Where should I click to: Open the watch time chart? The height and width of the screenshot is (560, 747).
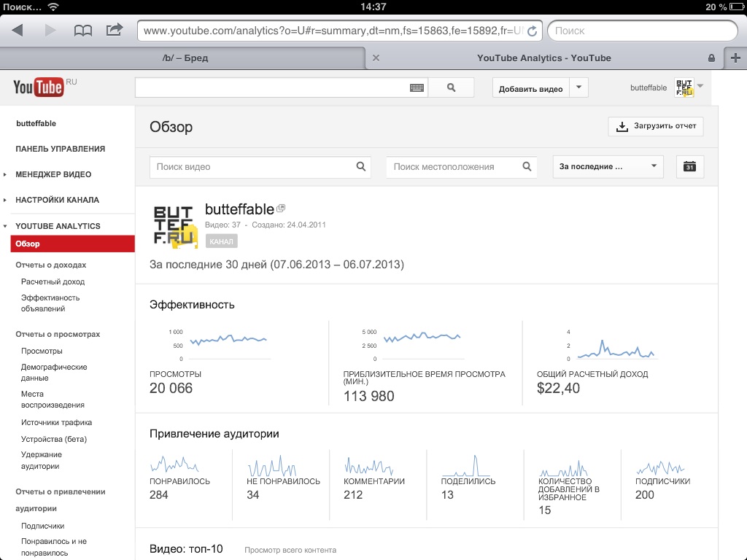point(414,345)
